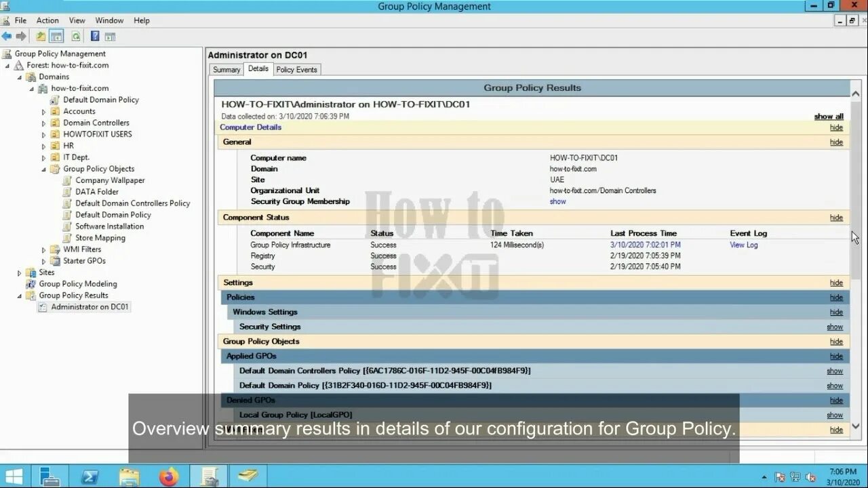Viewport: 868px width, 488px height.
Task: Click the network tray icon
Action: click(795, 476)
